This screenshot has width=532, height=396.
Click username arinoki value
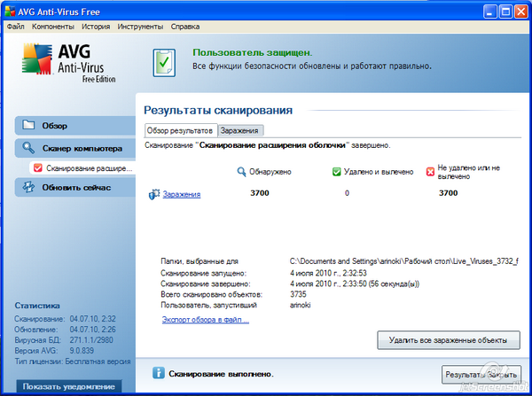click(301, 305)
